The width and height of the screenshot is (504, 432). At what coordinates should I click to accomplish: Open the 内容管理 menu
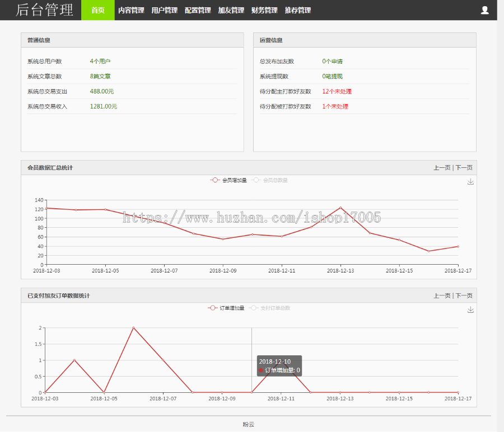(131, 10)
